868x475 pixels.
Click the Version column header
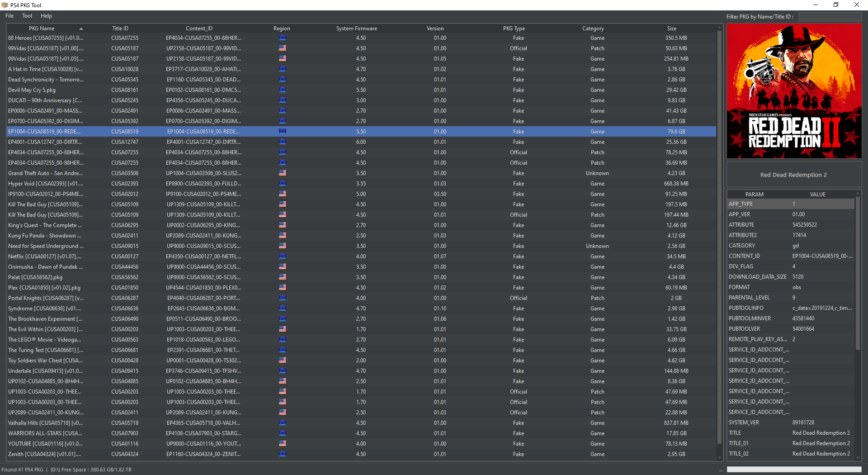click(x=435, y=28)
